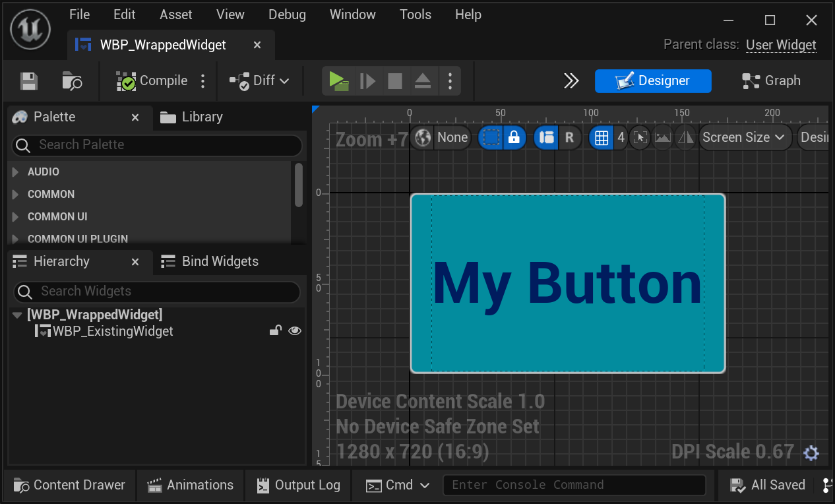Select the Palette tab
This screenshot has height=504, width=835.
tap(55, 117)
